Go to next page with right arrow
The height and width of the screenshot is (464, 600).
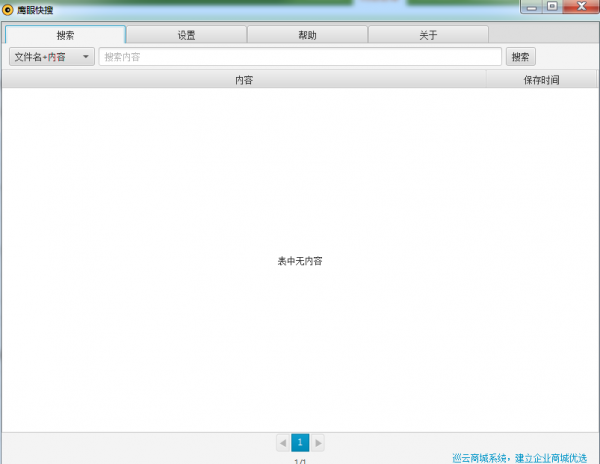[318, 442]
